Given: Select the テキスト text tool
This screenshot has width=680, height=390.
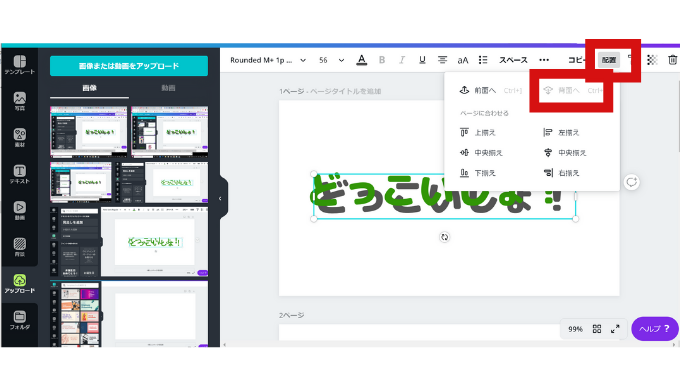Looking at the screenshot, I should pyautogui.click(x=20, y=174).
